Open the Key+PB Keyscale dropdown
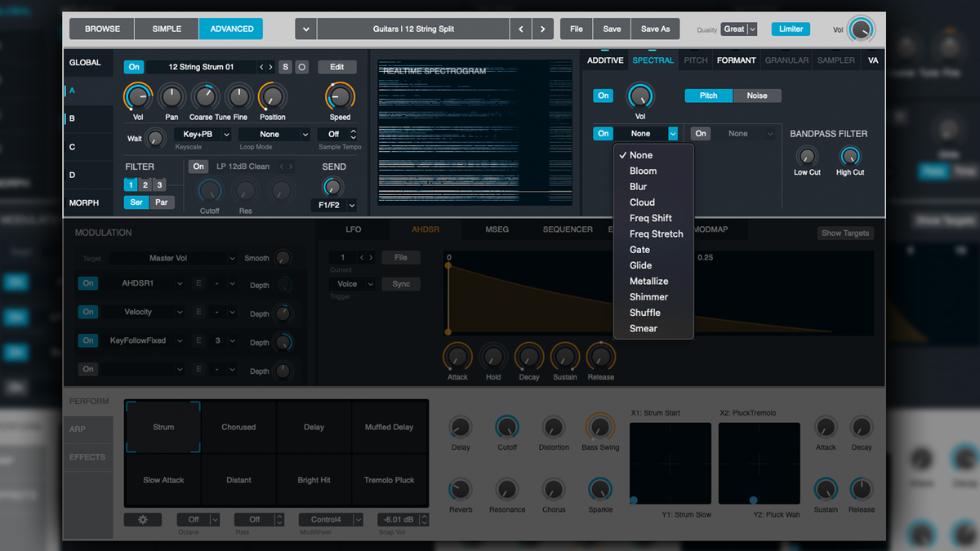Viewport: 980px width, 551px height. click(x=202, y=134)
